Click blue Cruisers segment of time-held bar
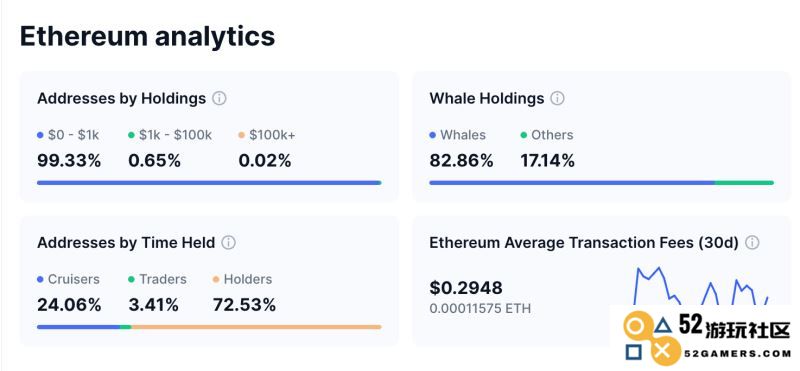800x371 pixels. click(79, 327)
